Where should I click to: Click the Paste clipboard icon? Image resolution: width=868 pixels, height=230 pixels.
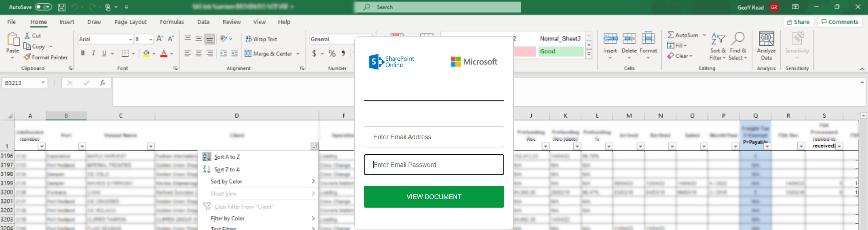[x=13, y=39]
